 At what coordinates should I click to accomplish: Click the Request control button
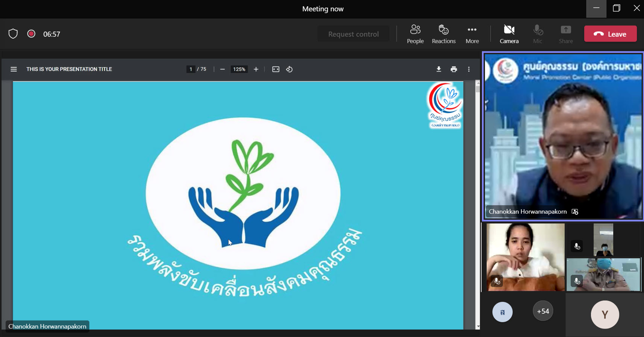pos(353,34)
